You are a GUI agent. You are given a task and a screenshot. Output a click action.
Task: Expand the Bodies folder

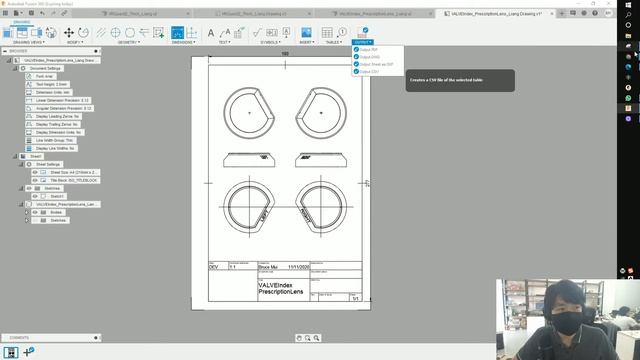pos(27,212)
